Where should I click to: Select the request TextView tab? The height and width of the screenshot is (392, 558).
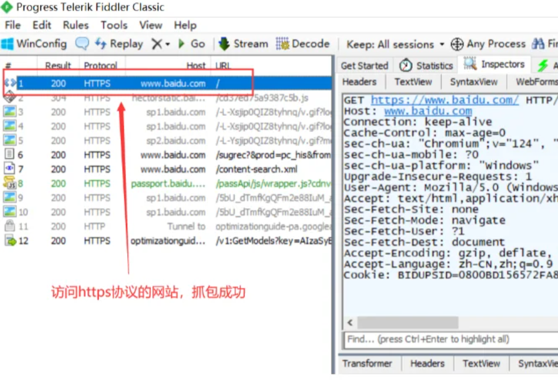[413, 82]
